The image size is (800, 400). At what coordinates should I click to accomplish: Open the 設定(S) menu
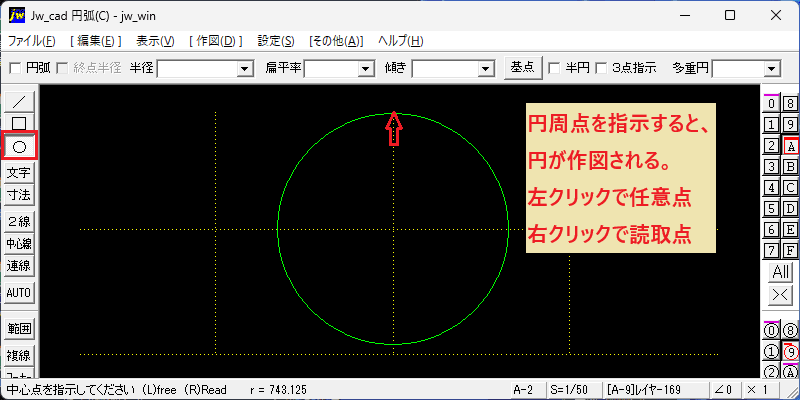[x=276, y=41]
